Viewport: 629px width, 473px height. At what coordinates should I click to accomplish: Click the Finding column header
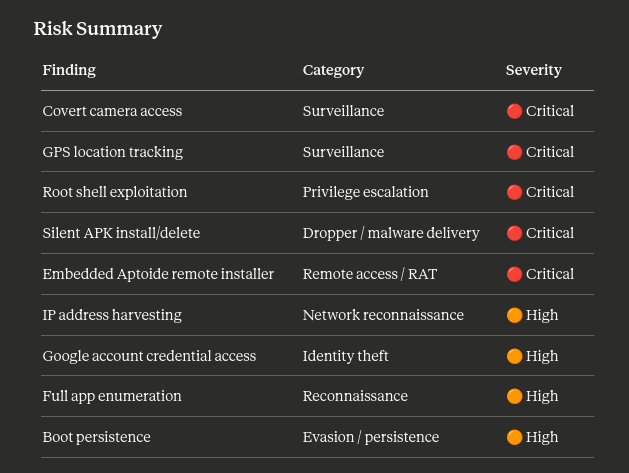[69, 70]
